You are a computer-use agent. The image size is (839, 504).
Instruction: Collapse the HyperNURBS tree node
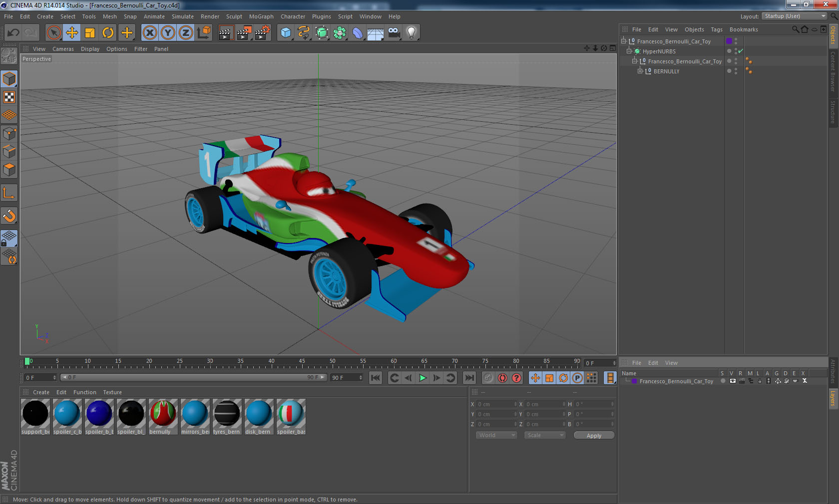629,51
